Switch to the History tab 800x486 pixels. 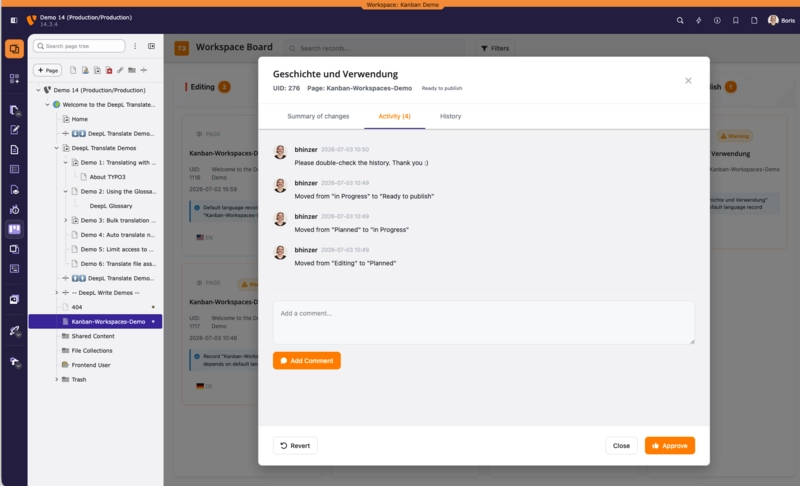(x=451, y=116)
